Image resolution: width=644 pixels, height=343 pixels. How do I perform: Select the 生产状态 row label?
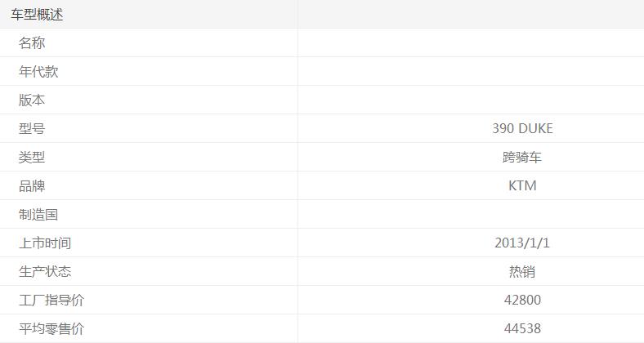[45, 272]
